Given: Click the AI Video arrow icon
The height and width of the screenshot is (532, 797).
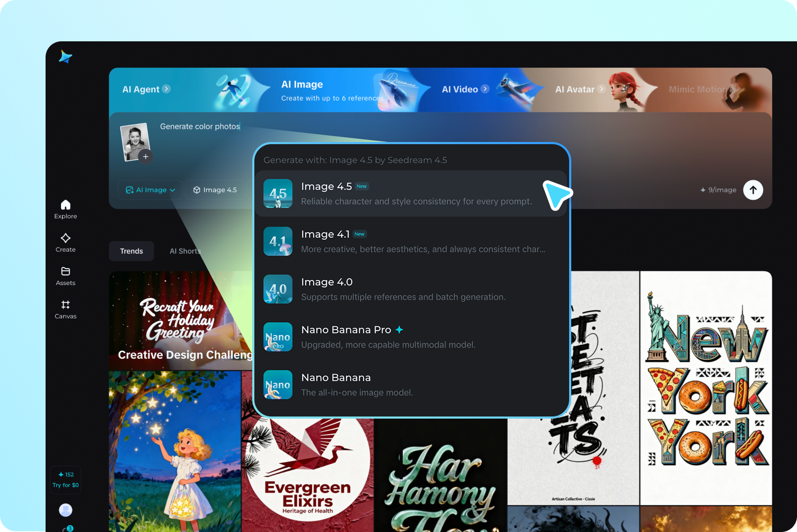Looking at the screenshot, I should click(485, 89).
